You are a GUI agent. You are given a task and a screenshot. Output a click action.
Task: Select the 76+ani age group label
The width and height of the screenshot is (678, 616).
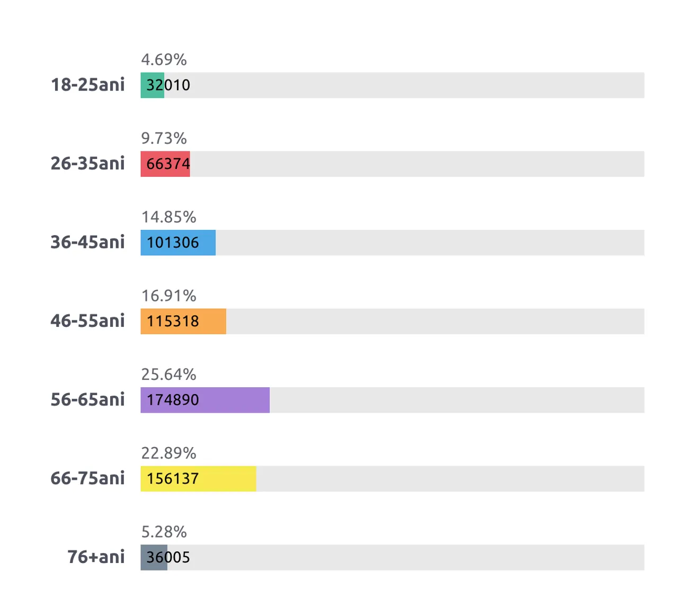click(96, 557)
